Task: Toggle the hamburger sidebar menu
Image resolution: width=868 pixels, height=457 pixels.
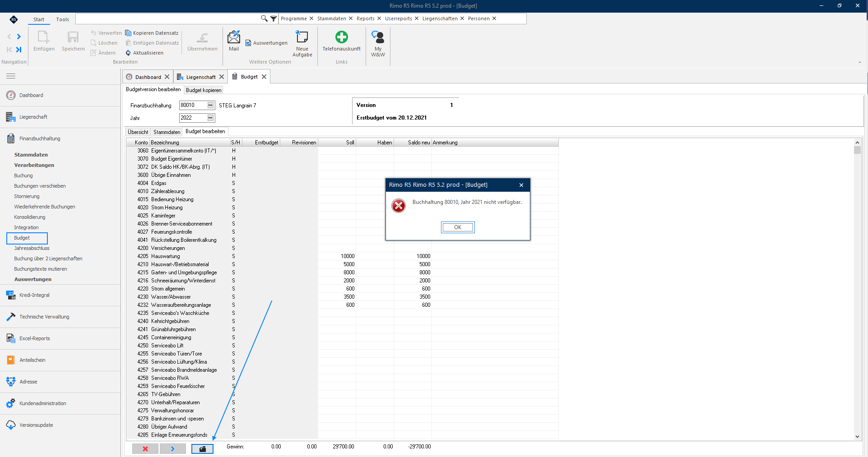Action: 11,76
